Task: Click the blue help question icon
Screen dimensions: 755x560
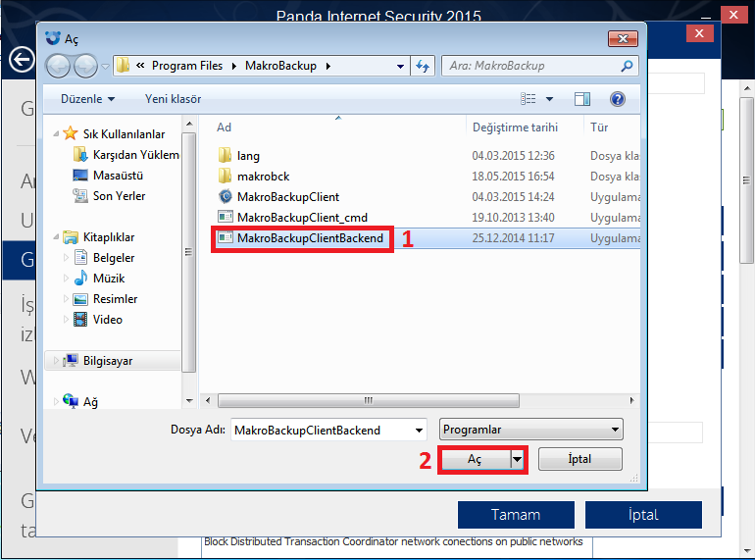Action: (618, 99)
